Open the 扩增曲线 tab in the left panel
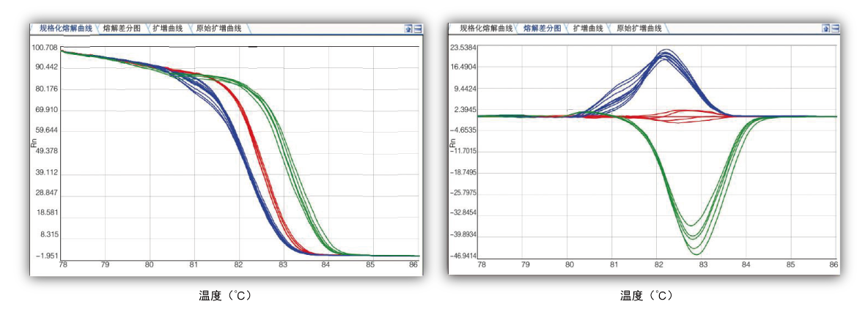The width and height of the screenshot is (868, 315). [x=169, y=29]
